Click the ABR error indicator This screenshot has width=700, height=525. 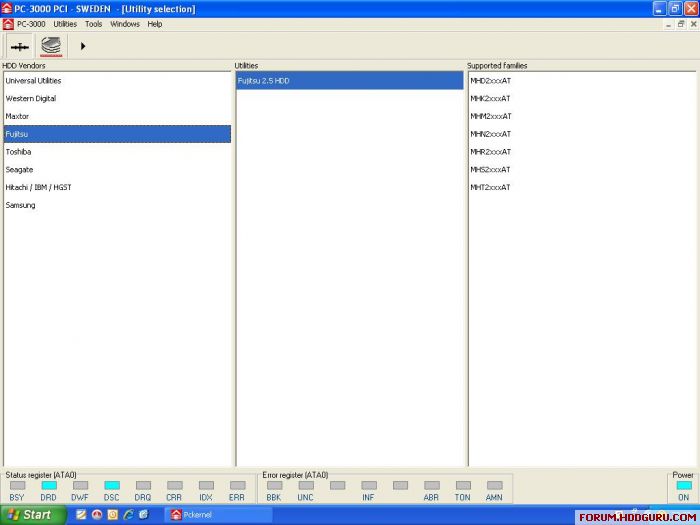pyautogui.click(x=432, y=485)
